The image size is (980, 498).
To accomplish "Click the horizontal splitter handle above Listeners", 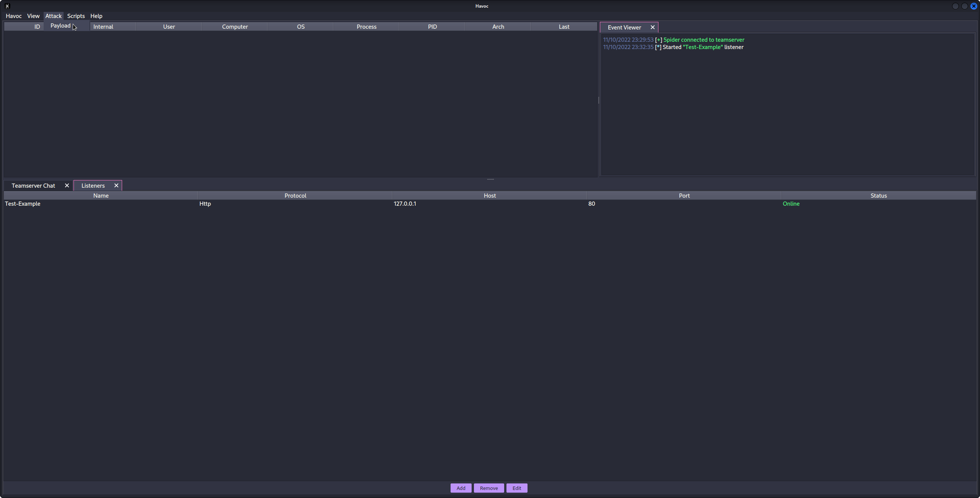I will tap(490, 179).
